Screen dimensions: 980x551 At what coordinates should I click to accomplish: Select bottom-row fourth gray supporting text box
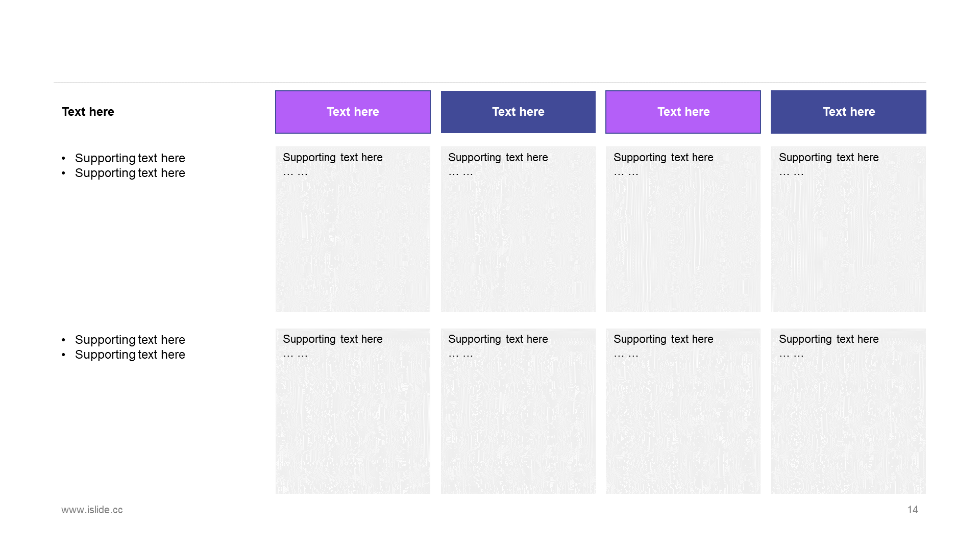(x=848, y=411)
